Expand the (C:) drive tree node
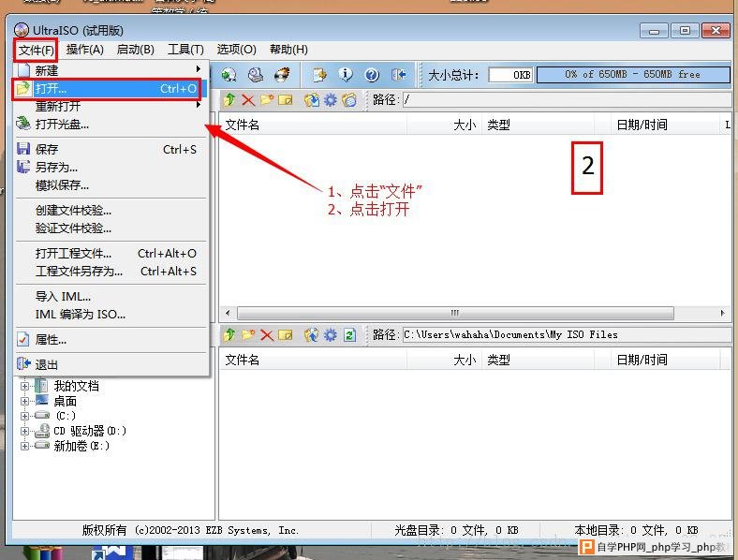 click(x=24, y=416)
